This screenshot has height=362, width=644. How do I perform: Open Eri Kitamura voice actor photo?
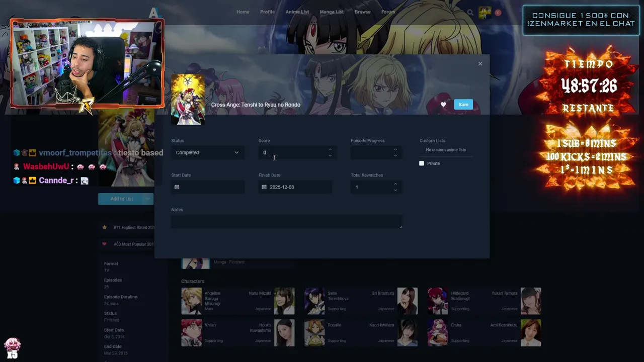click(x=408, y=301)
